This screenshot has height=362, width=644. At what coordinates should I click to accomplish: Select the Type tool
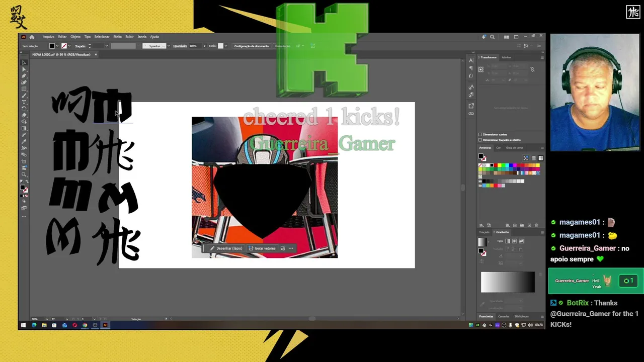[24, 102]
